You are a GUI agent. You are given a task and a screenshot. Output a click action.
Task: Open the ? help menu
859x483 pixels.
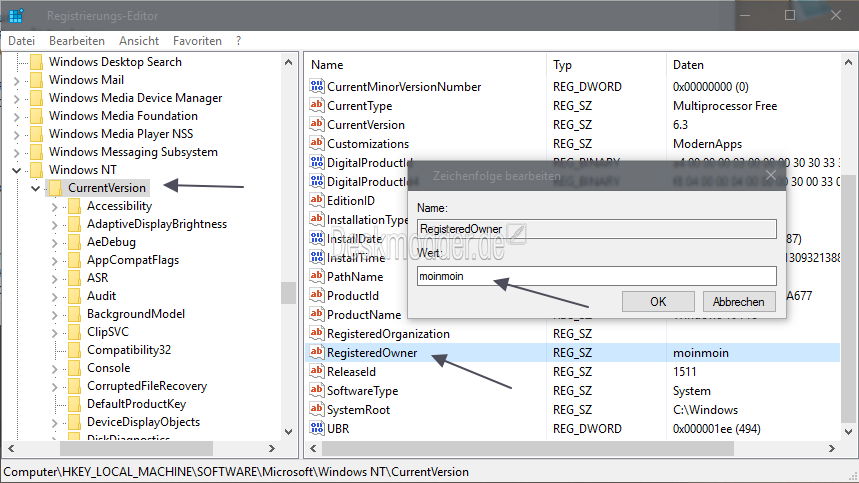pyautogui.click(x=238, y=41)
